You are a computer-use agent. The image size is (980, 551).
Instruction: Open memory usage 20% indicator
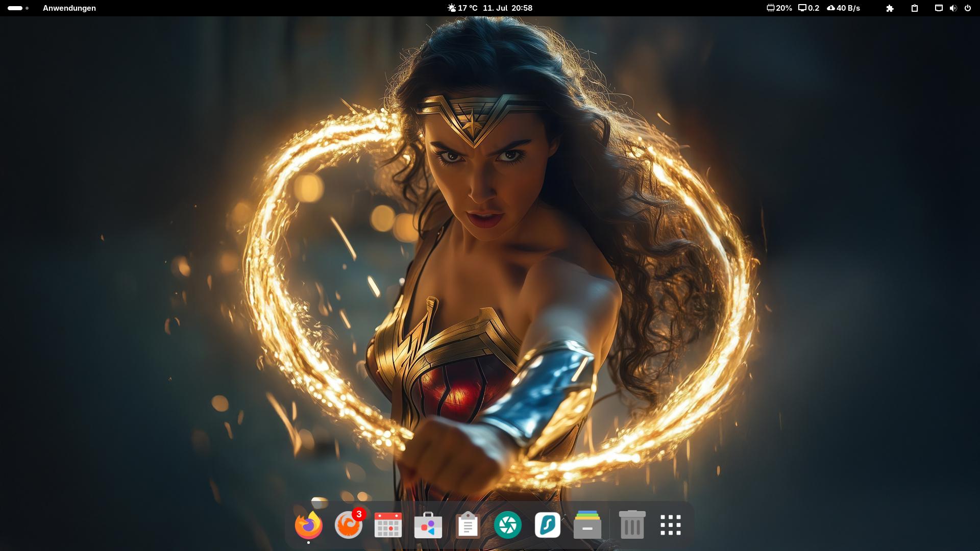(x=779, y=8)
